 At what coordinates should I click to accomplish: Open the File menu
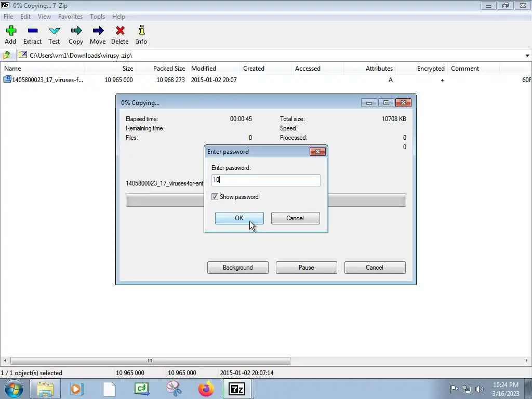[8, 16]
